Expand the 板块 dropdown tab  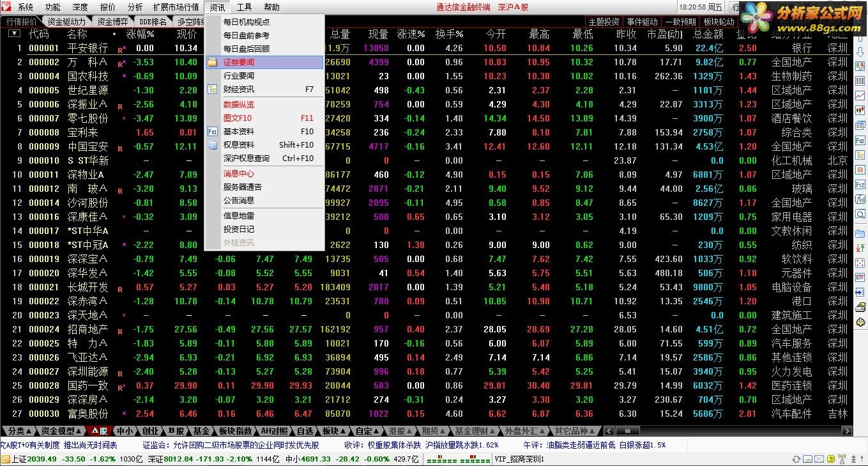pyautogui.click(x=333, y=431)
